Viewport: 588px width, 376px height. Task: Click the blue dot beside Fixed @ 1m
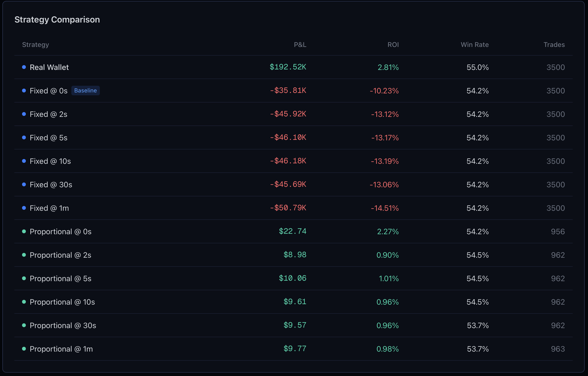(x=24, y=208)
